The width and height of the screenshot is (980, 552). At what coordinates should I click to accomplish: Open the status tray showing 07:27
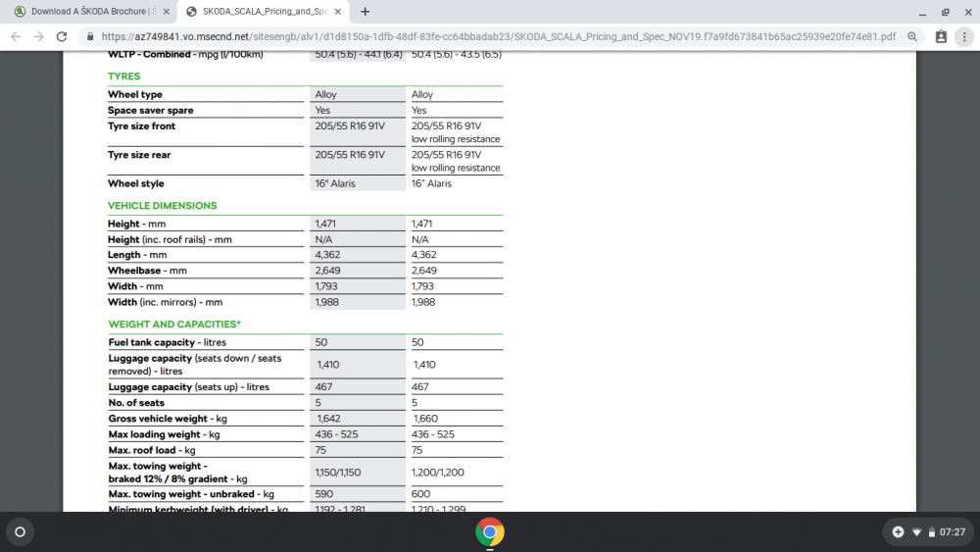(928, 532)
